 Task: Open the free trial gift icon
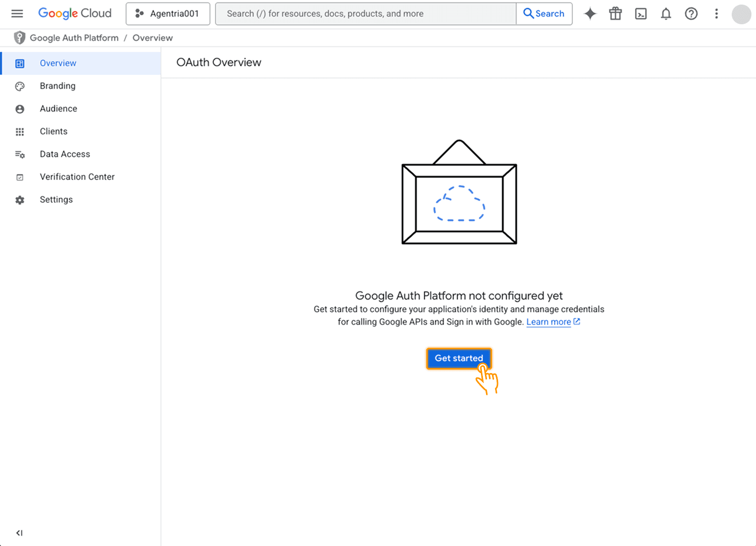(x=615, y=14)
